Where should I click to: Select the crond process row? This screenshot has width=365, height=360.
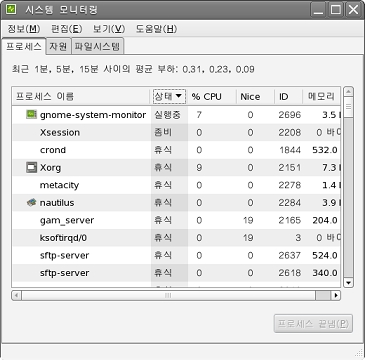coord(176,150)
